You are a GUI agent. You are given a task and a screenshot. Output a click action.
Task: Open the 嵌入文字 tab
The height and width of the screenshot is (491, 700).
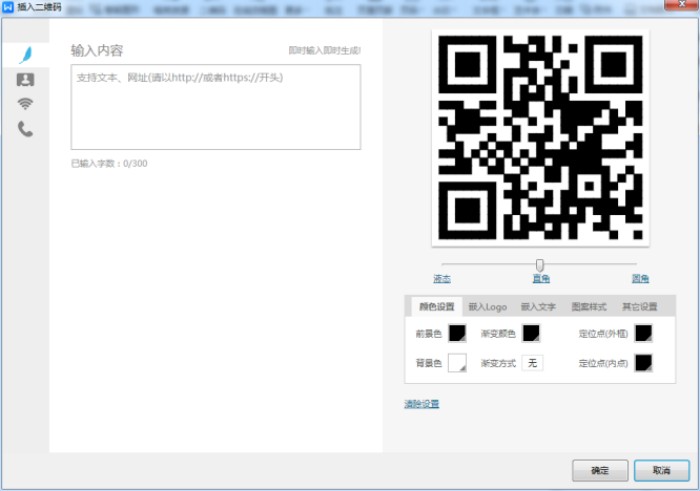[x=538, y=307]
